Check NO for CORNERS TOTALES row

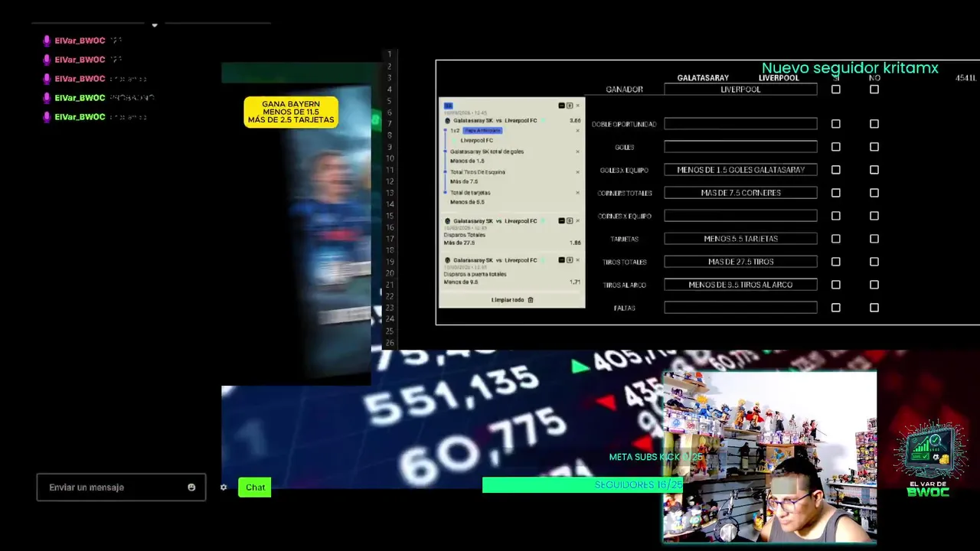(x=874, y=193)
